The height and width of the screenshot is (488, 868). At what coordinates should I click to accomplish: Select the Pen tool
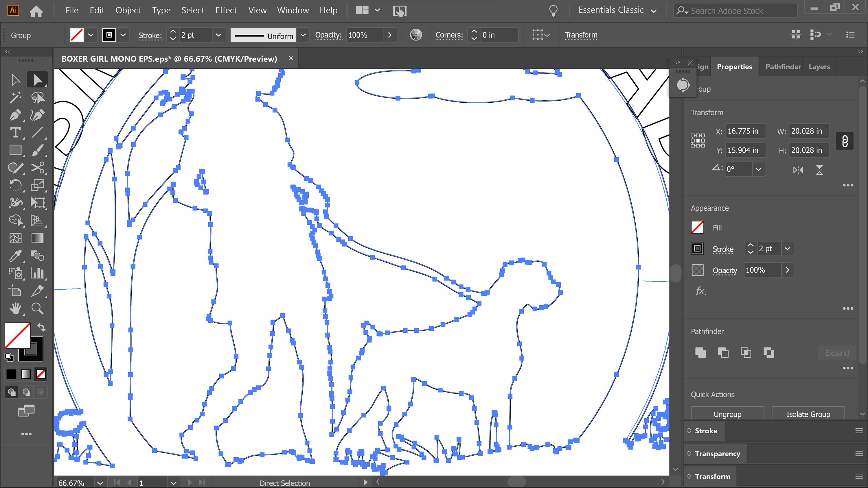pyautogui.click(x=15, y=115)
